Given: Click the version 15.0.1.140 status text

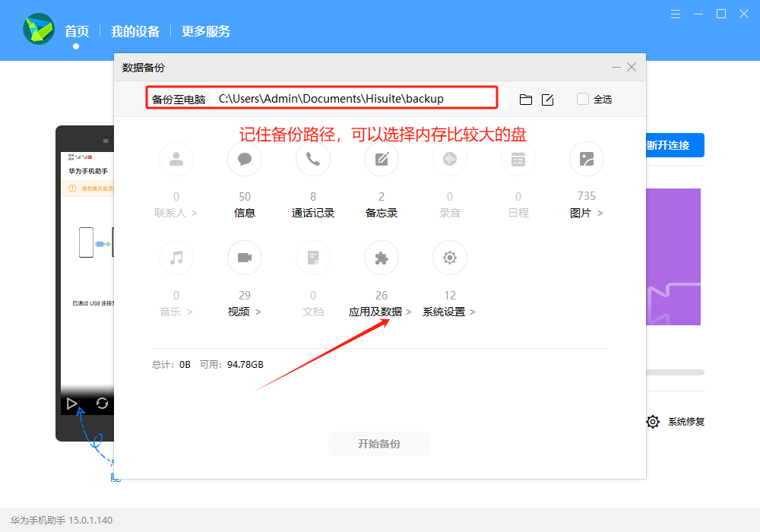Looking at the screenshot, I should click(90, 521).
